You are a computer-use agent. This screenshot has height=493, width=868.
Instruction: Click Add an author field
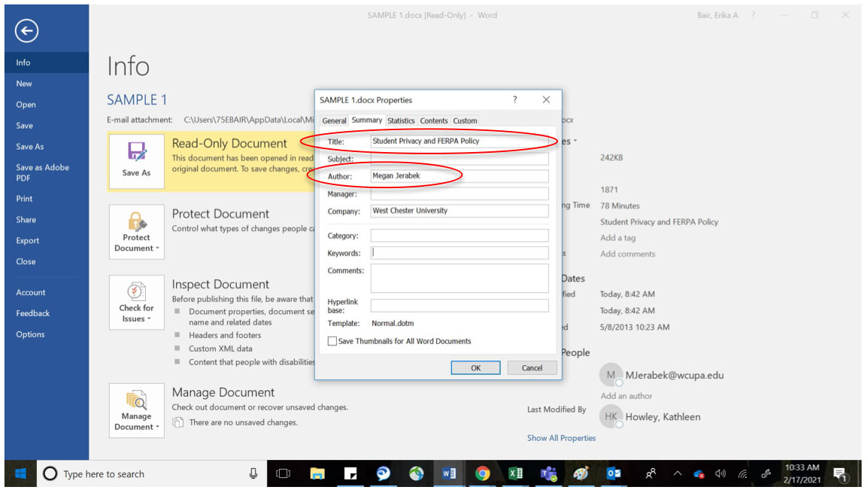tap(626, 396)
